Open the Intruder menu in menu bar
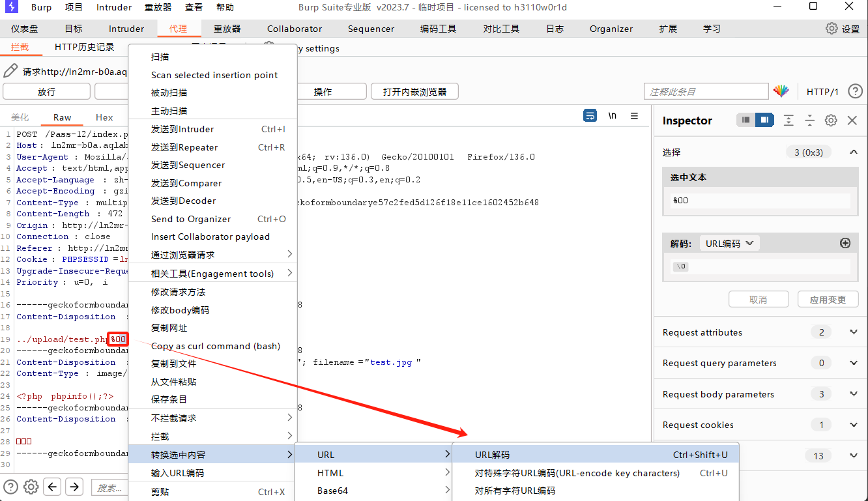 (x=114, y=7)
